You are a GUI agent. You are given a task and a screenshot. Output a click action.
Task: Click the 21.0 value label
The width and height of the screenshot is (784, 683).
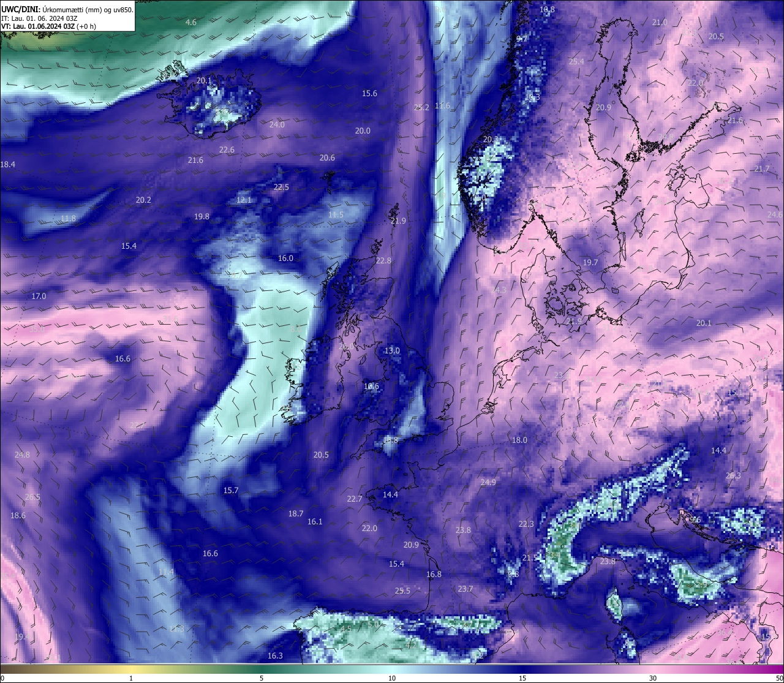(x=660, y=22)
